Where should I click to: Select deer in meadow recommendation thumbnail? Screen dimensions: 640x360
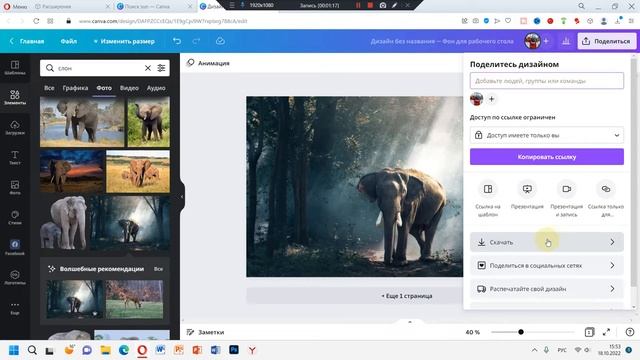pyautogui.click(x=134, y=299)
